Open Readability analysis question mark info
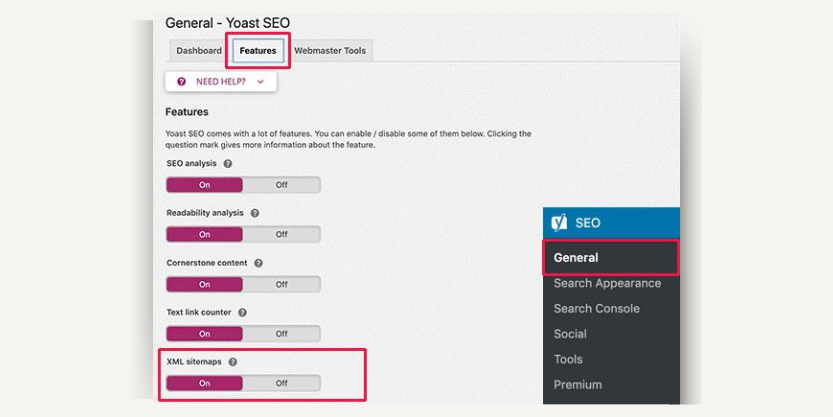The image size is (833, 417). (x=255, y=213)
